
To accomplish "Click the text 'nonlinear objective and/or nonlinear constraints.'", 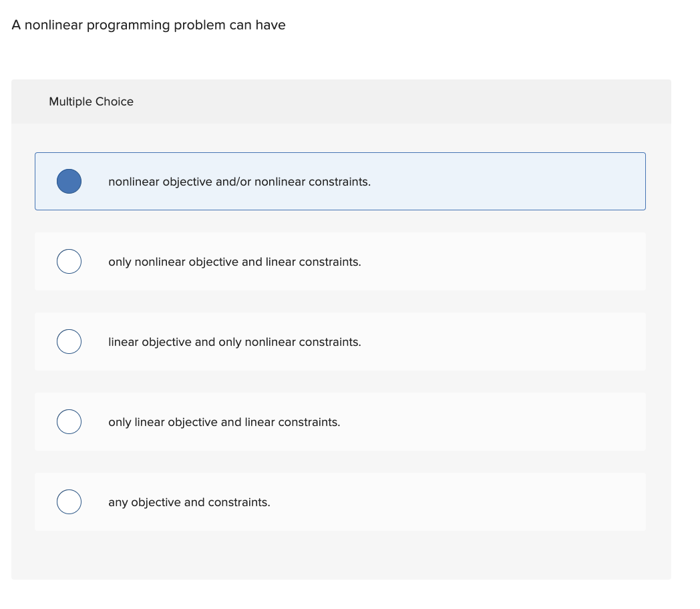I will tap(239, 182).
